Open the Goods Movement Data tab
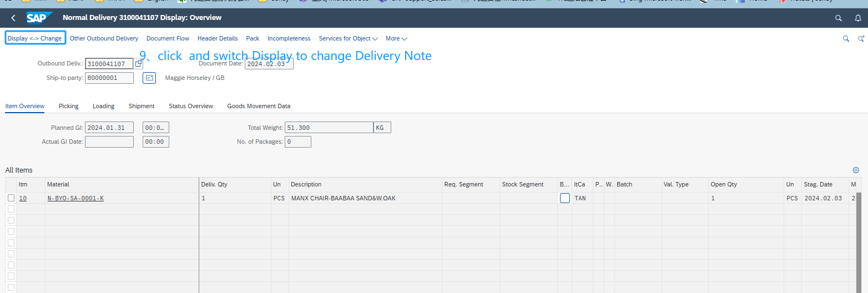 tap(258, 106)
